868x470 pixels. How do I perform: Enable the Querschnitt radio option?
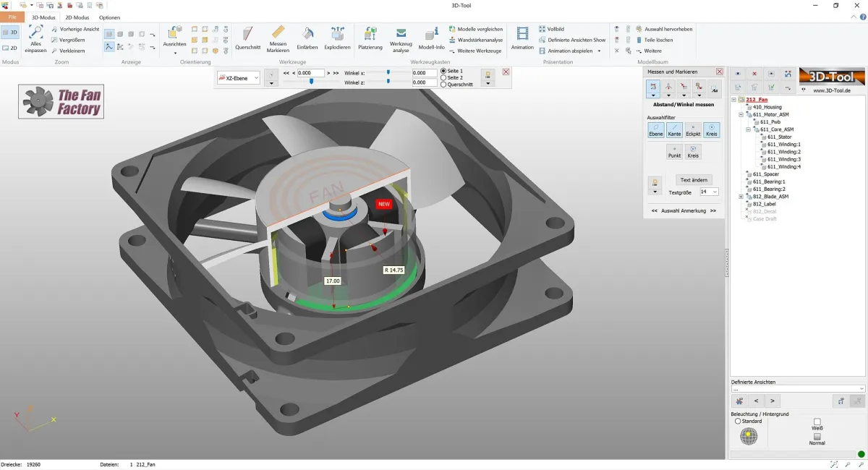(443, 85)
